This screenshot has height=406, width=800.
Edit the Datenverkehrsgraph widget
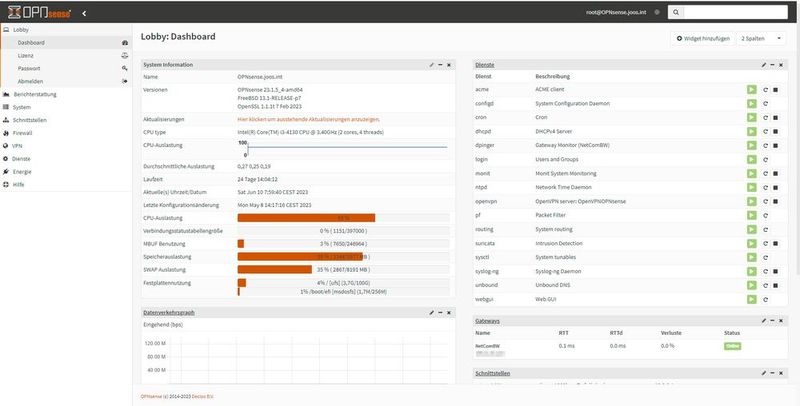(x=432, y=312)
